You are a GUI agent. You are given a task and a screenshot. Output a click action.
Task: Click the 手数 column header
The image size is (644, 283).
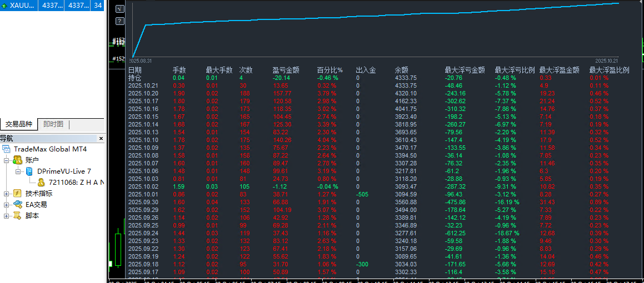coord(179,70)
